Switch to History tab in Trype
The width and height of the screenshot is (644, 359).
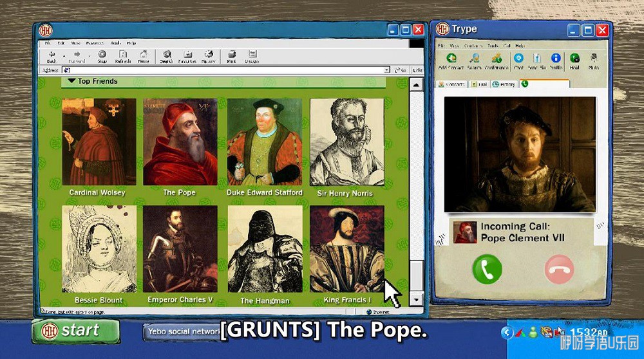(x=504, y=84)
